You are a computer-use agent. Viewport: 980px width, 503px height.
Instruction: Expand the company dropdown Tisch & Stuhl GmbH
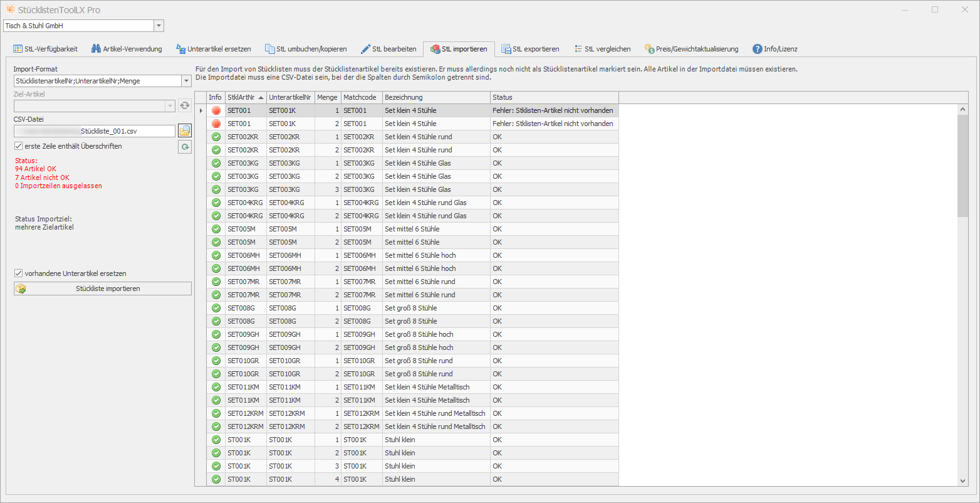pos(159,26)
